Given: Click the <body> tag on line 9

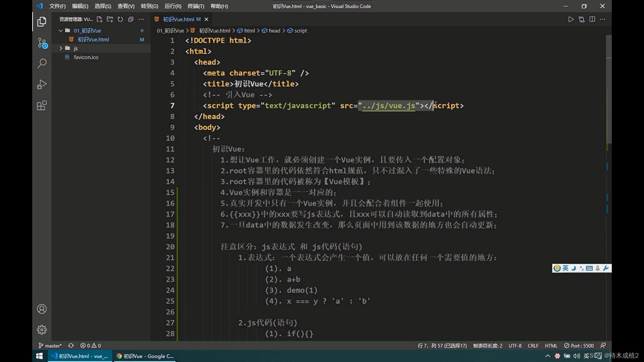Looking at the screenshot, I should tap(207, 127).
